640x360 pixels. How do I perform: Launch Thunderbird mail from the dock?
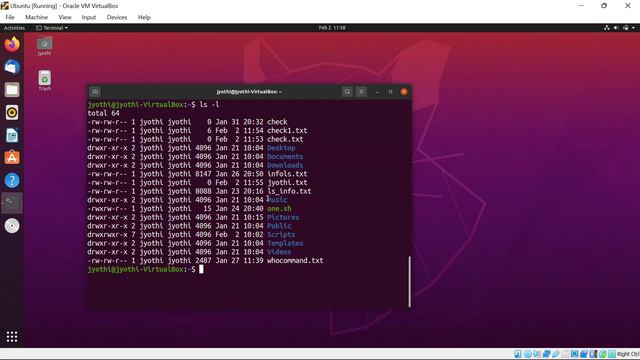(x=12, y=67)
